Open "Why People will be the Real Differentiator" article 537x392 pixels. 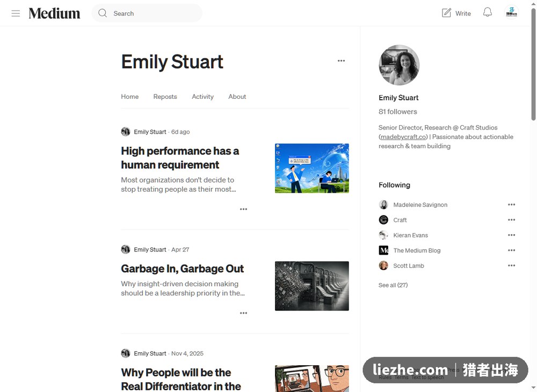pyautogui.click(x=181, y=379)
